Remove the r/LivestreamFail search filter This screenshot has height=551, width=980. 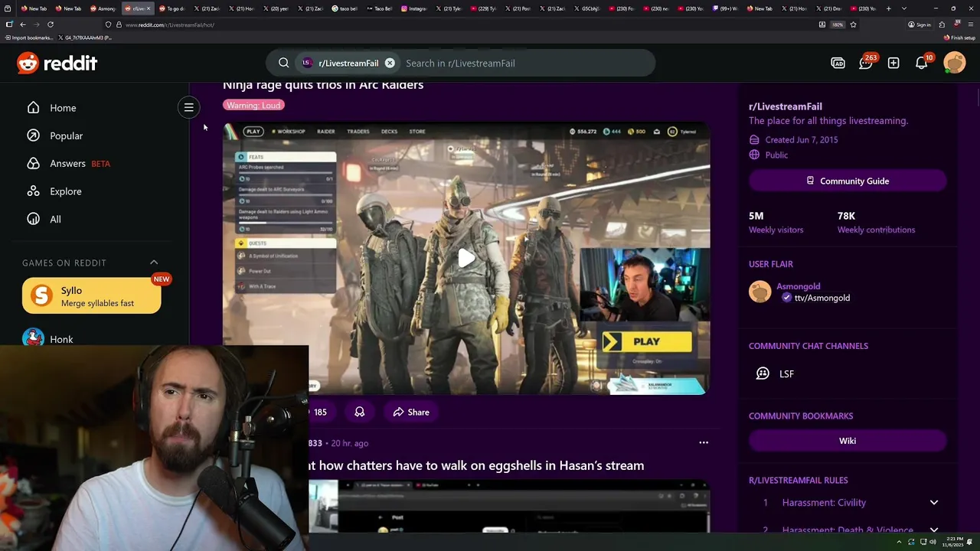click(390, 63)
